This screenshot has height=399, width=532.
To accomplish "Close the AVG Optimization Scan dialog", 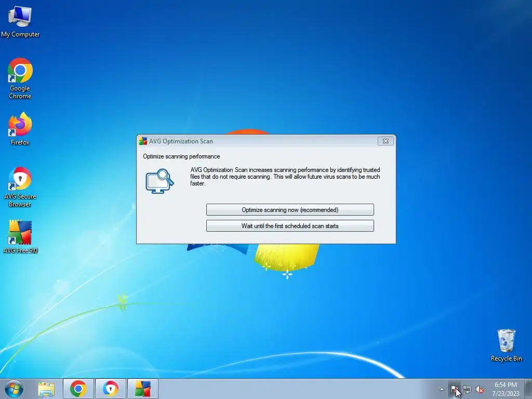I will tap(386, 141).
